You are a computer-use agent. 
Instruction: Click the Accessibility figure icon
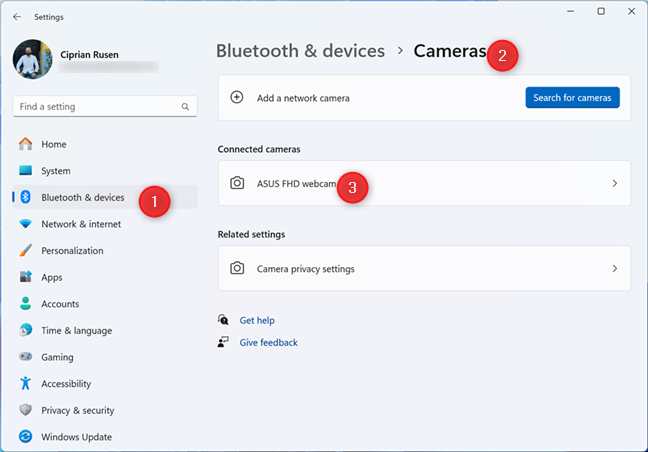point(26,383)
